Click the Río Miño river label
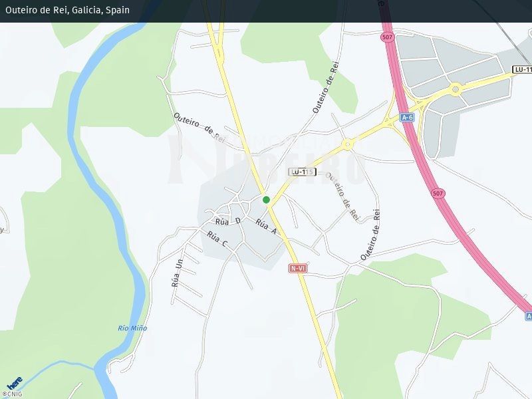 [132, 328]
